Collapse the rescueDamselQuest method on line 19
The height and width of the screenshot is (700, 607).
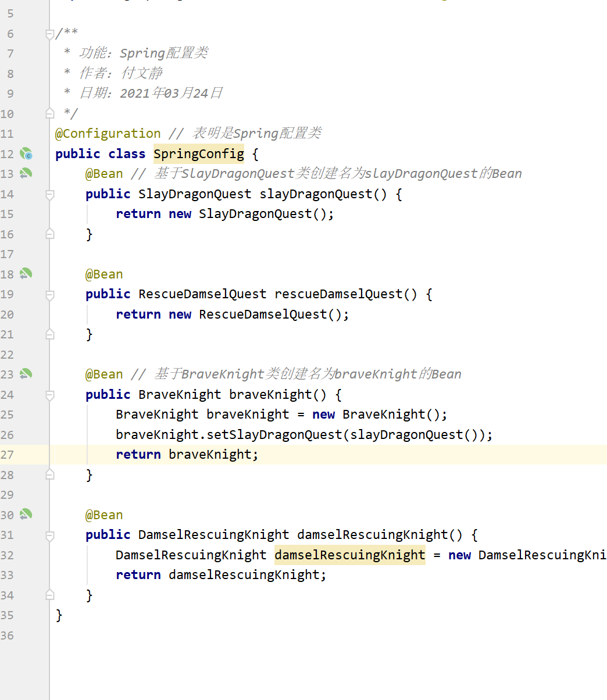pos(50,294)
